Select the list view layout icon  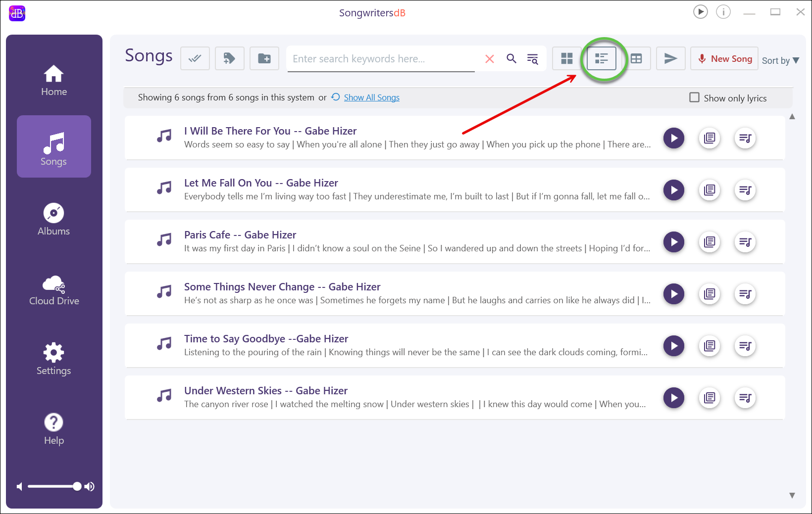pos(601,59)
